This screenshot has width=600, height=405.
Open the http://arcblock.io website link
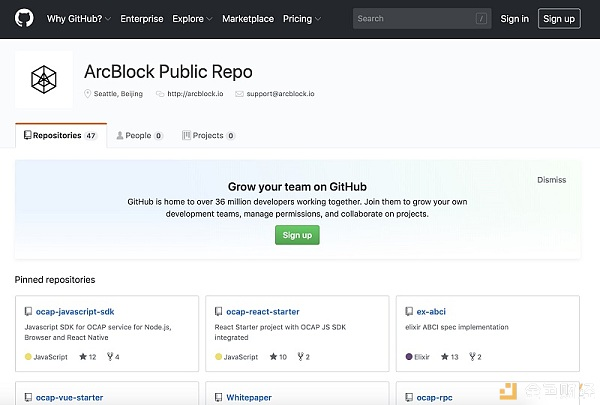pos(195,94)
